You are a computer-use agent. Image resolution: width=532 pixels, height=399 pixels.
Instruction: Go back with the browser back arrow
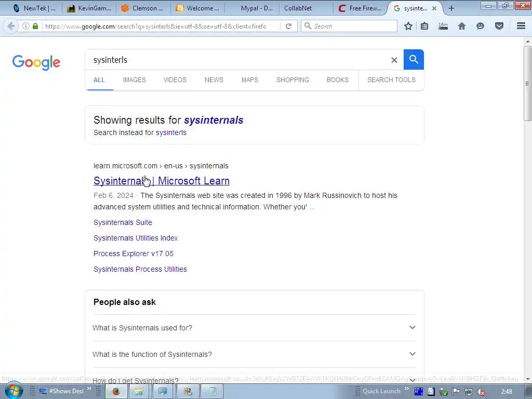11,26
